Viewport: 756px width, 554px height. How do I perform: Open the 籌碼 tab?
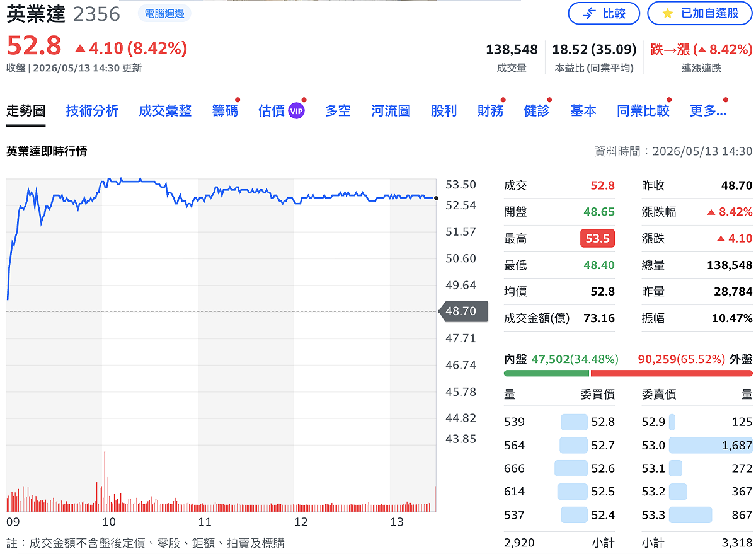[225, 111]
